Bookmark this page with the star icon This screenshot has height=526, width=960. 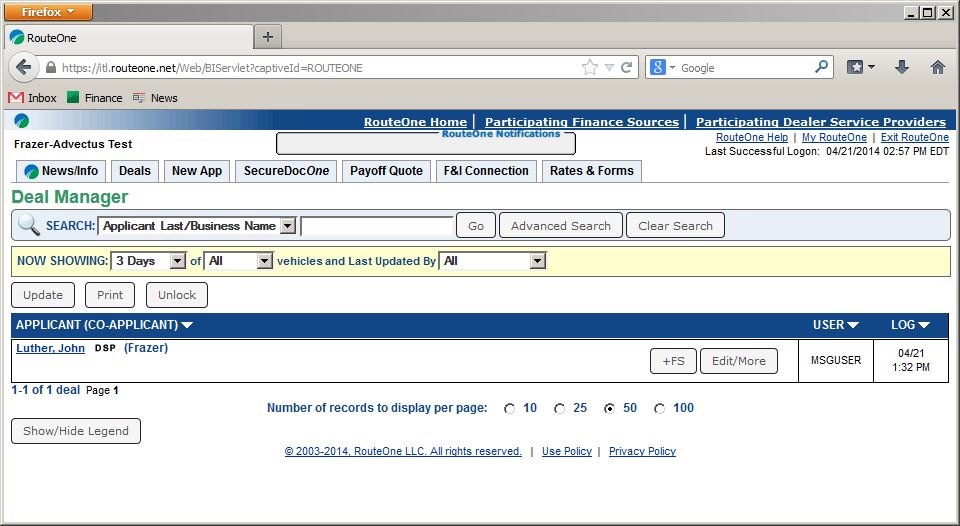coord(590,67)
